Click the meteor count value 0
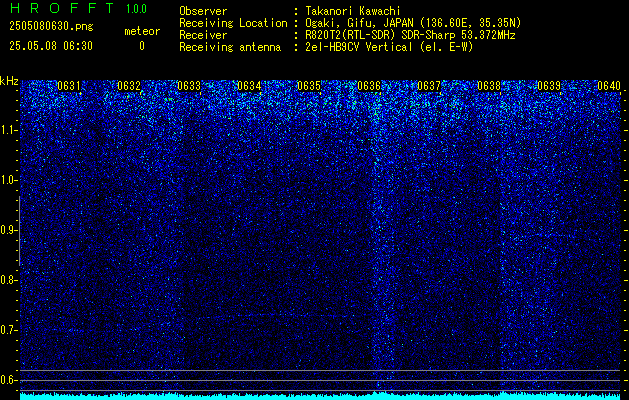 [142, 46]
